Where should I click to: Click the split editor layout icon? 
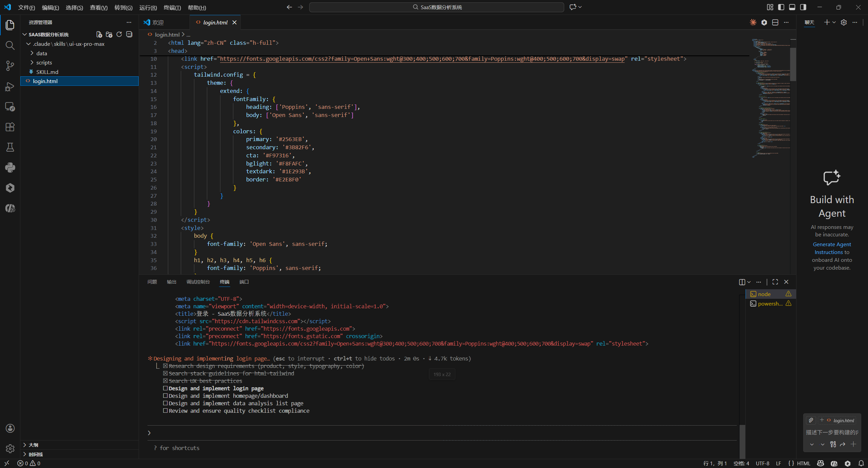[x=775, y=22]
